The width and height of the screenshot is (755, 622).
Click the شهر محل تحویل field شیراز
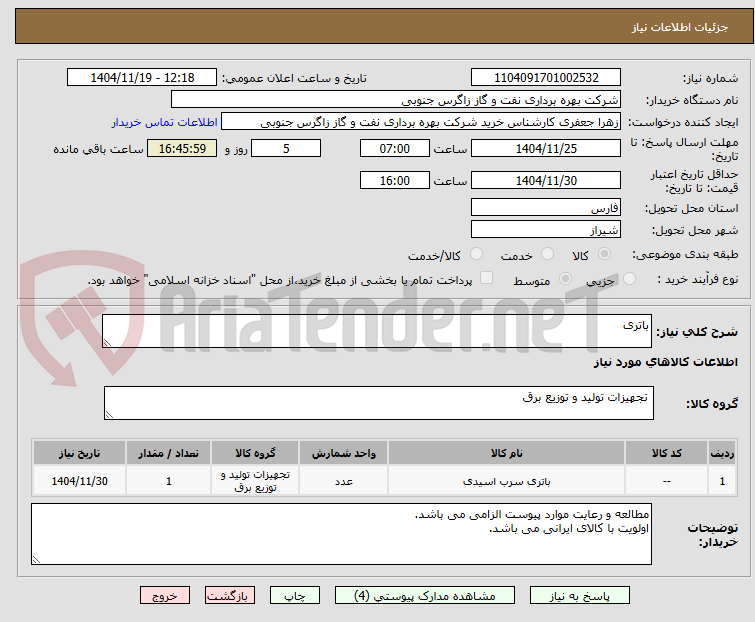pyautogui.click(x=546, y=230)
